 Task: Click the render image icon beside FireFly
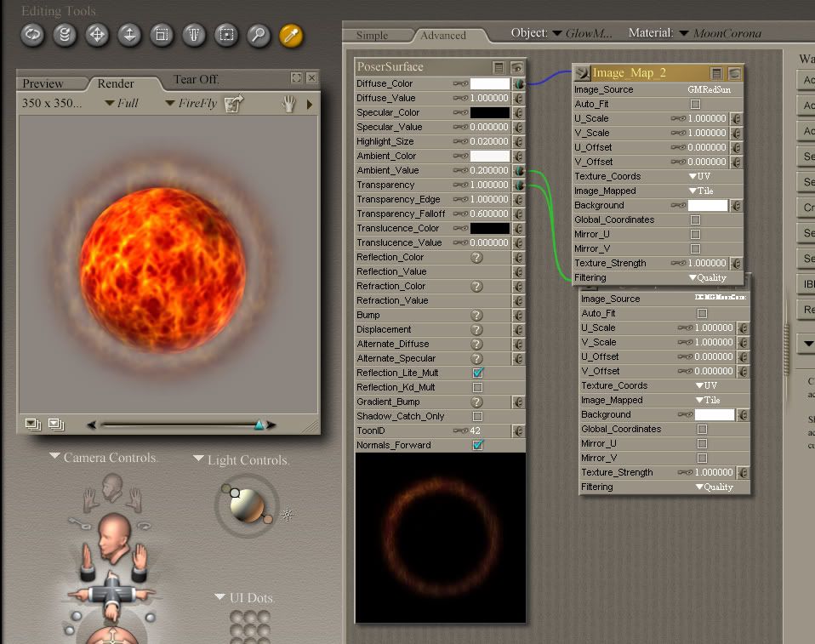233,104
